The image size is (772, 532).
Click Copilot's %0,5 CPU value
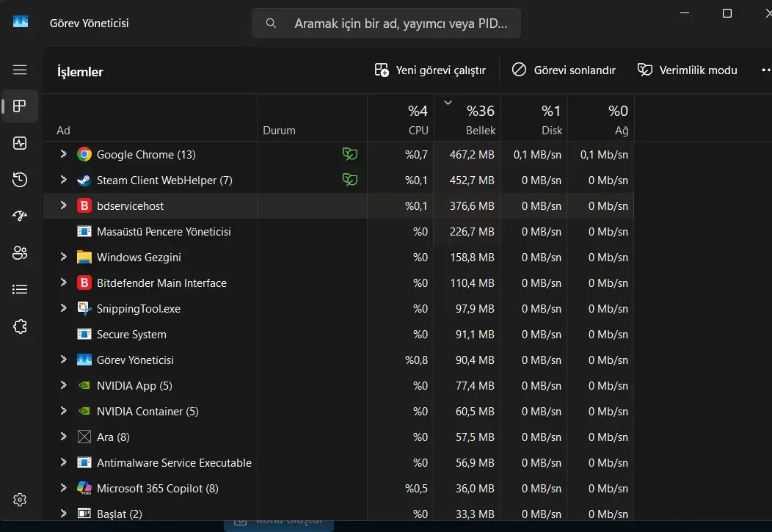[x=416, y=488]
